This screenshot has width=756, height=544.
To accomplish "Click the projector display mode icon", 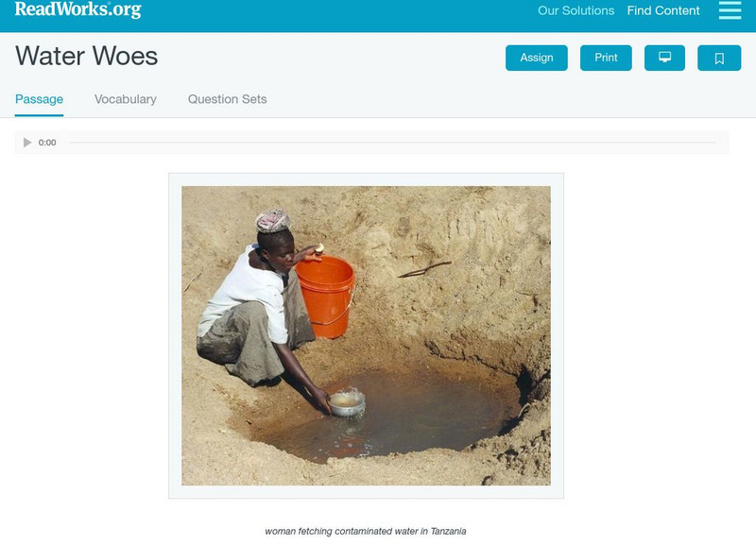I will [x=664, y=58].
